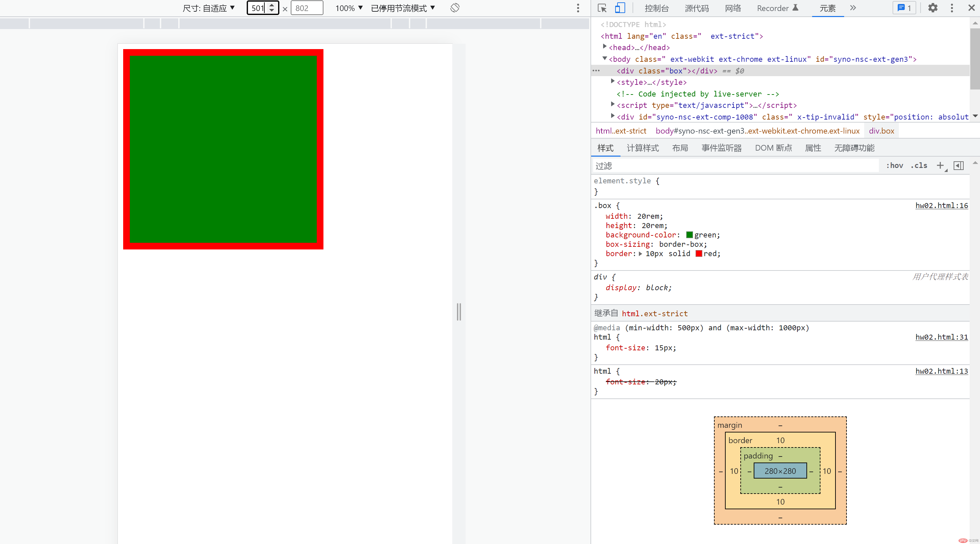Screen dimensions: 980x544
Task: Open the red border color swatch picker
Action: click(x=699, y=253)
